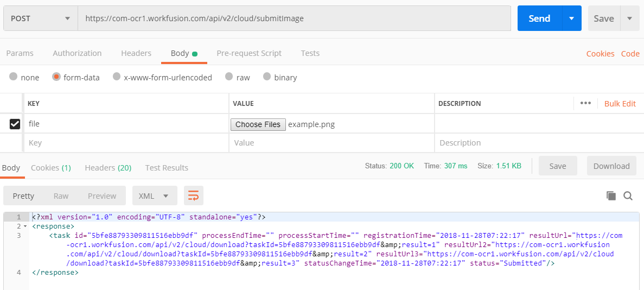Expand the Send button dropdown arrow
This screenshot has width=644, height=290.
(571, 18)
